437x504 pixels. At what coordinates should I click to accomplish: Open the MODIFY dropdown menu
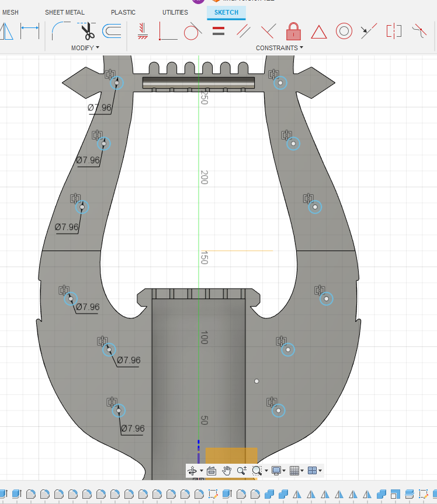point(85,48)
